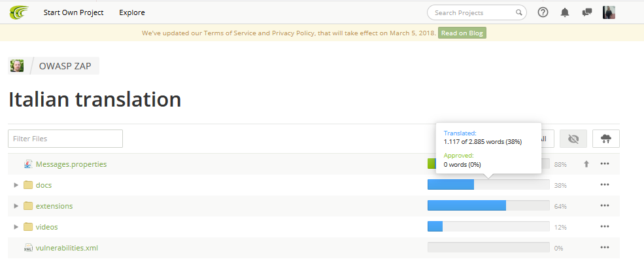Expand the videos folder
This screenshot has height=276, width=644.
[x=16, y=227]
